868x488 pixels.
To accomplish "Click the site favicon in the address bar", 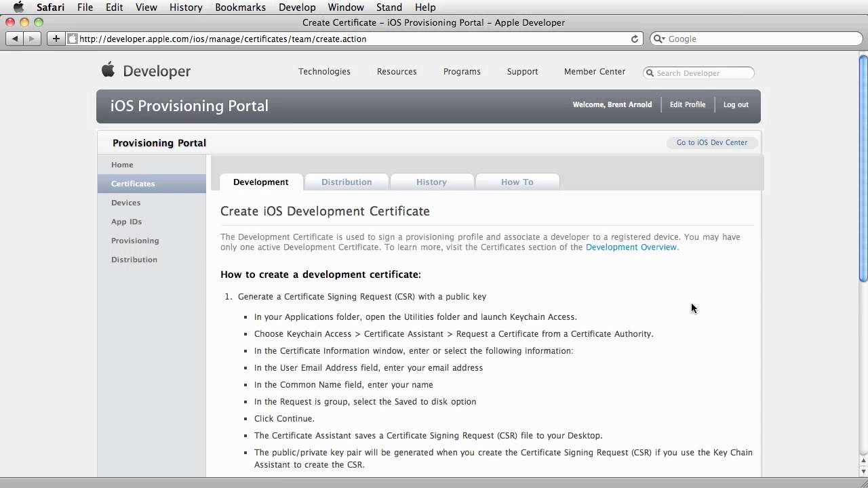I will [x=73, y=39].
